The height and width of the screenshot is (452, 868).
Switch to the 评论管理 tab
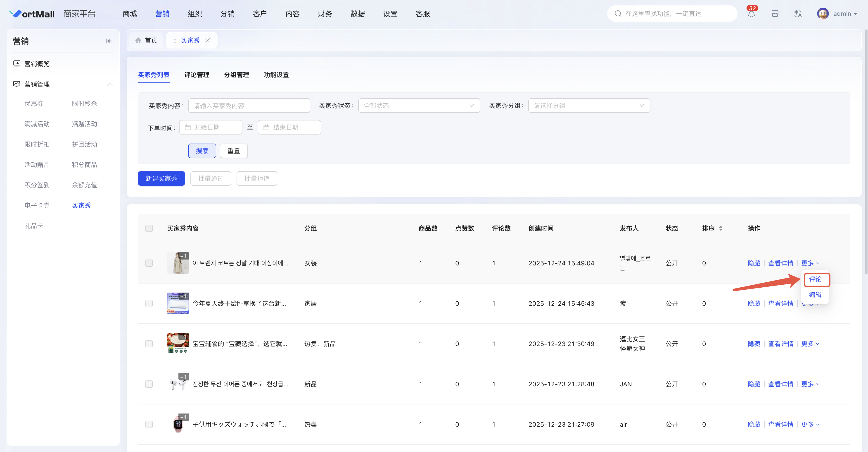pyautogui.click(x=197, y=75)
